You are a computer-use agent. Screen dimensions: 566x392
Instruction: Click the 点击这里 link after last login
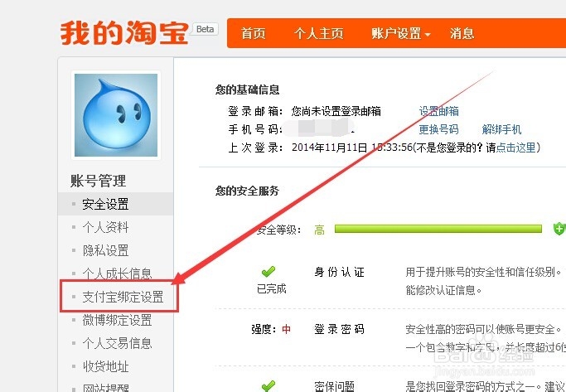click(x=515, y=148)
